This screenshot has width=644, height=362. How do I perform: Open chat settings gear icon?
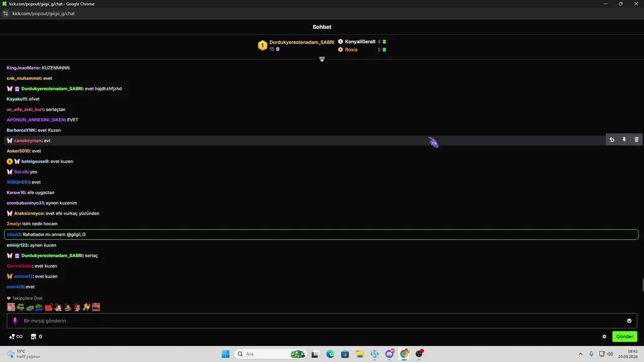point(604,336)
